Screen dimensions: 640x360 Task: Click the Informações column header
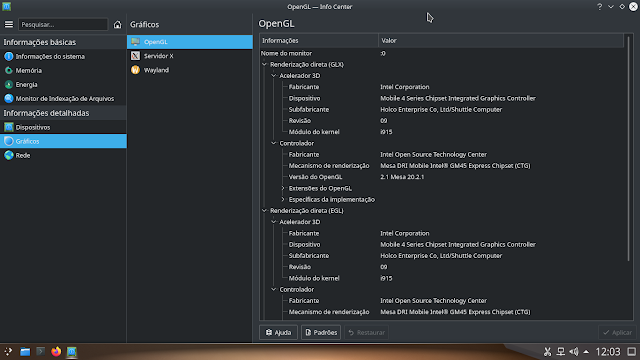(319, 40)
